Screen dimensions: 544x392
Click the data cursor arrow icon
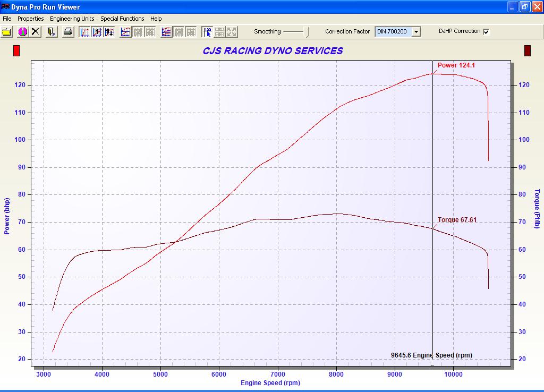[x=207, y=32]
